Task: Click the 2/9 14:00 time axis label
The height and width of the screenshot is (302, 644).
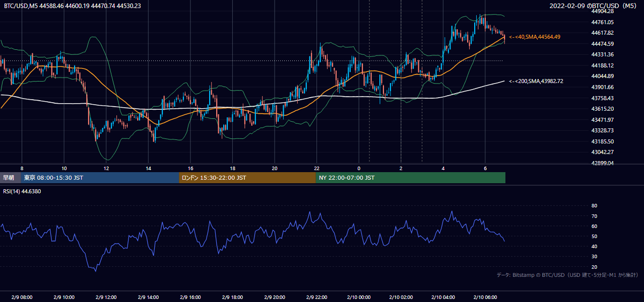Action: coord(148,297)
